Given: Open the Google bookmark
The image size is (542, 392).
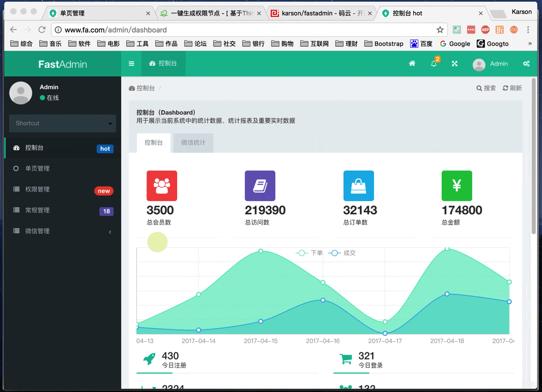Looking at the screenshot, I should tap(455, 44).
